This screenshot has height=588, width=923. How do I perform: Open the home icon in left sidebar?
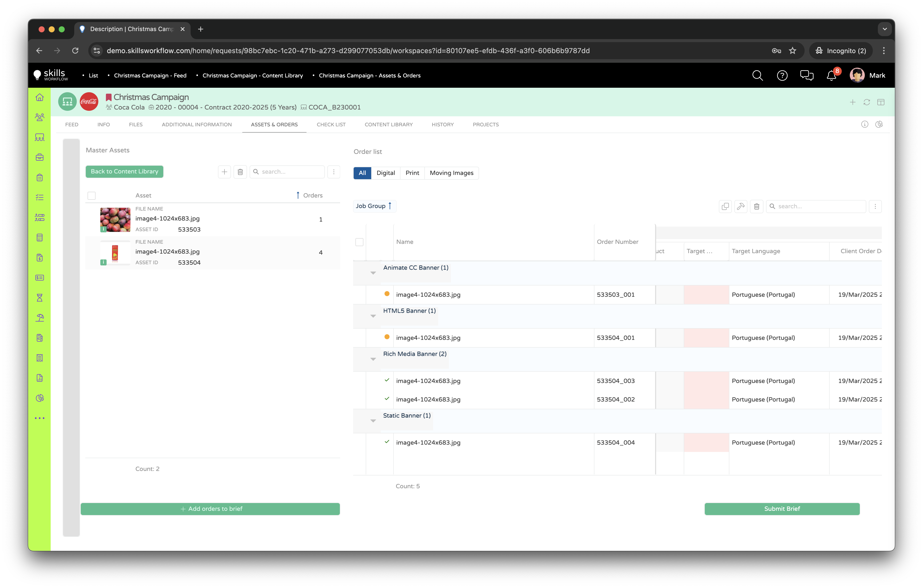(x=39, y=97)
